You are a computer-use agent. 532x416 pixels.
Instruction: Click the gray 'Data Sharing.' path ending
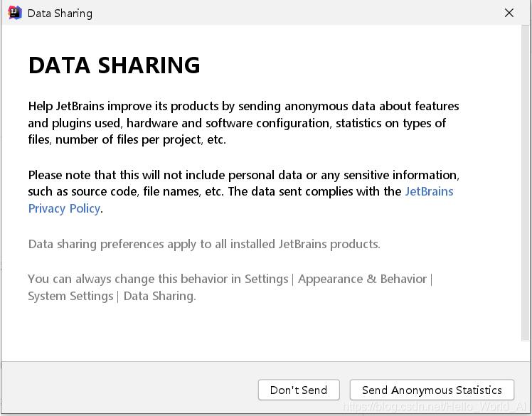[159, 296]
